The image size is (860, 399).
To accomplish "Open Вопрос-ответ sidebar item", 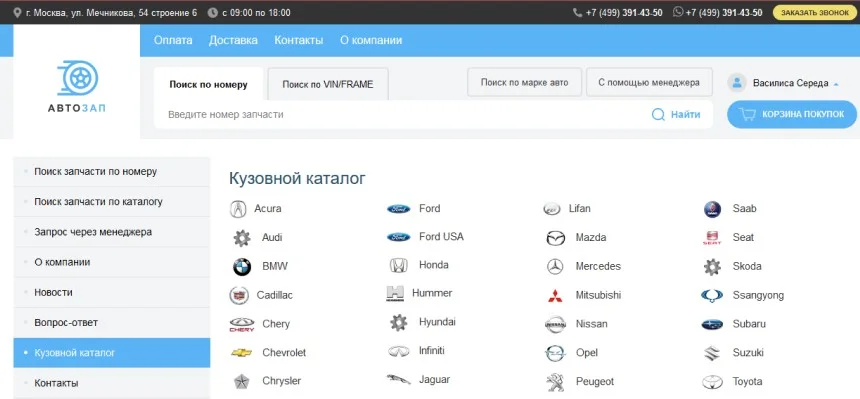I will (112, 323).
